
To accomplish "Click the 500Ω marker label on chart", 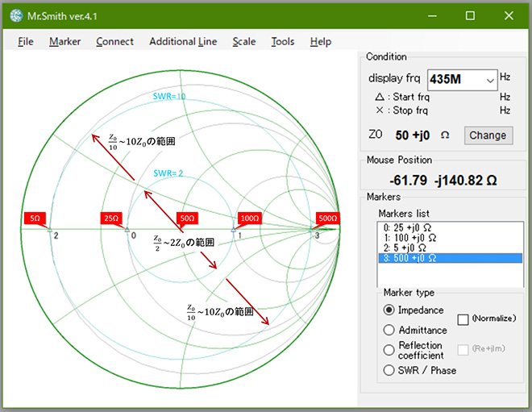I will pos(328,218).
